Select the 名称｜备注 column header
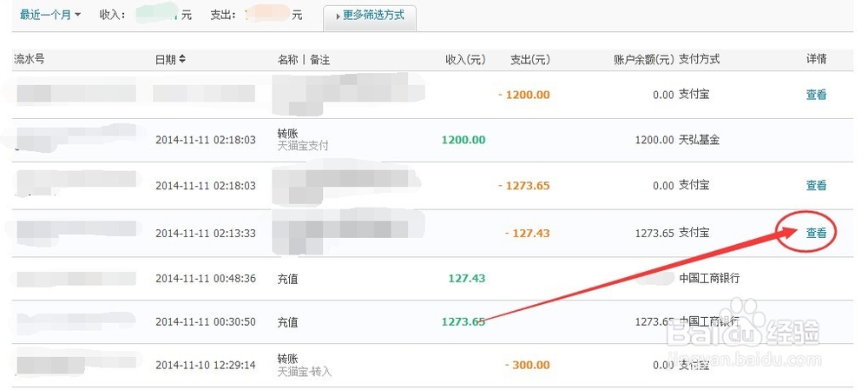Screen dimensions: 868x390 point(304,59)
